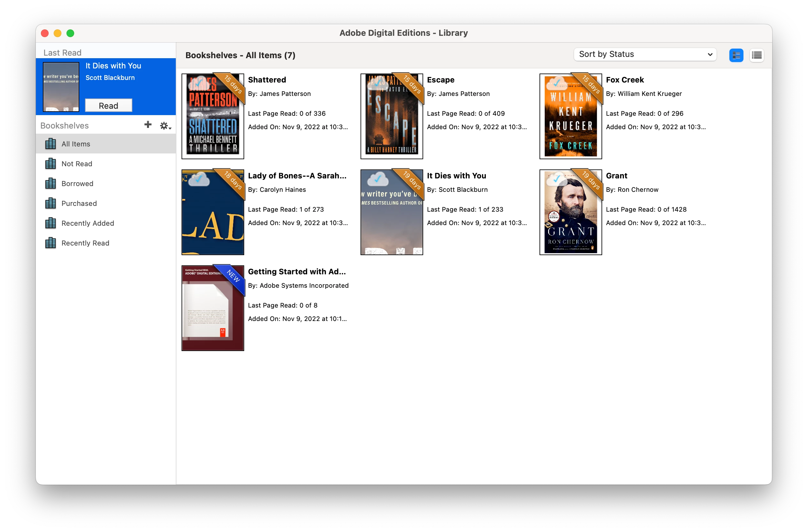Screen dimensions: 808x532
Task: Click the Recently Read bookshelf icon
Action: 50,243
